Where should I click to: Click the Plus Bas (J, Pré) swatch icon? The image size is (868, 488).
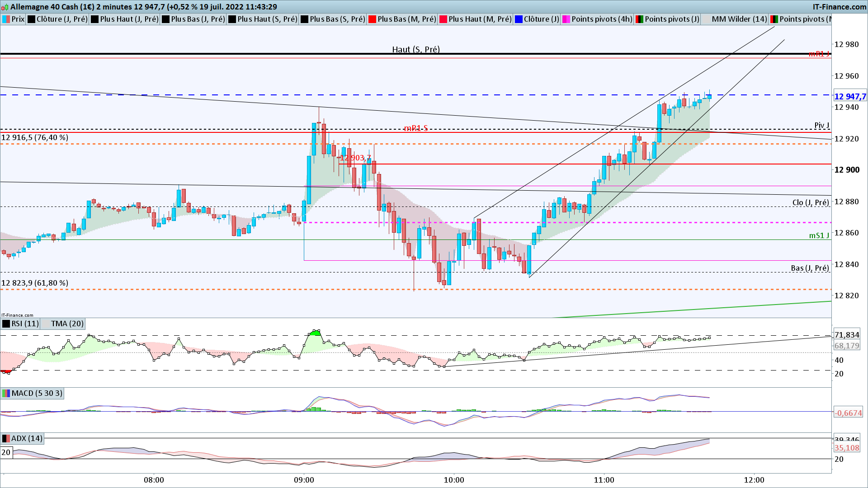click(x=166, y=19)
